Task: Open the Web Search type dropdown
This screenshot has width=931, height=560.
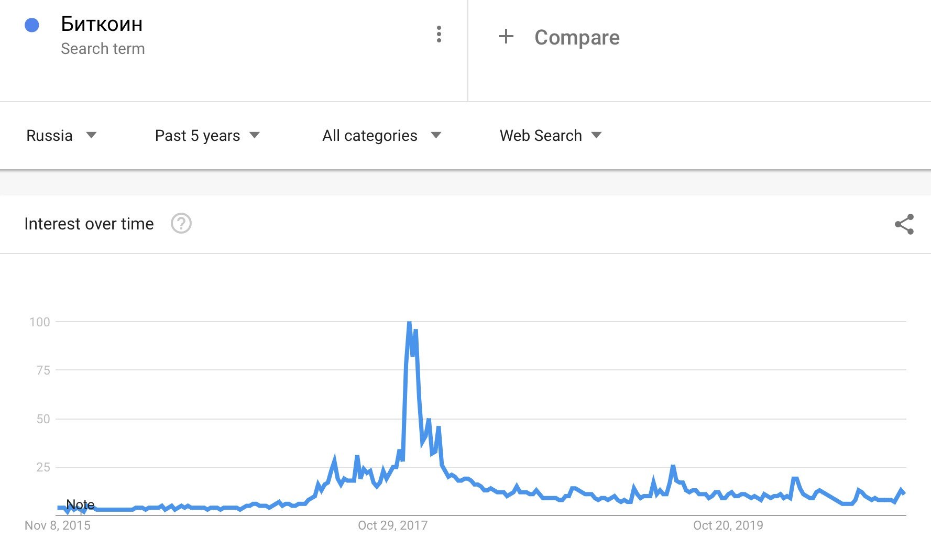Action: click(550, 136)
